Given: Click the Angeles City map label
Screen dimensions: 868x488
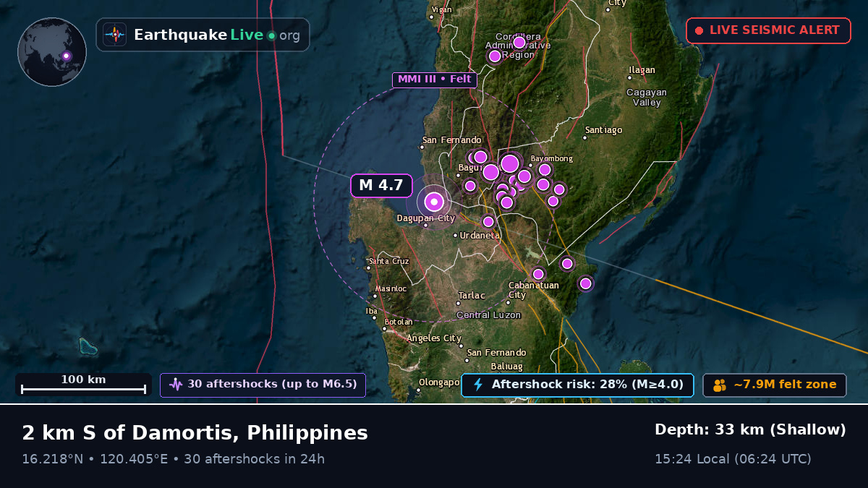Looking at the screenshot, I should click(x=434, y=338).
